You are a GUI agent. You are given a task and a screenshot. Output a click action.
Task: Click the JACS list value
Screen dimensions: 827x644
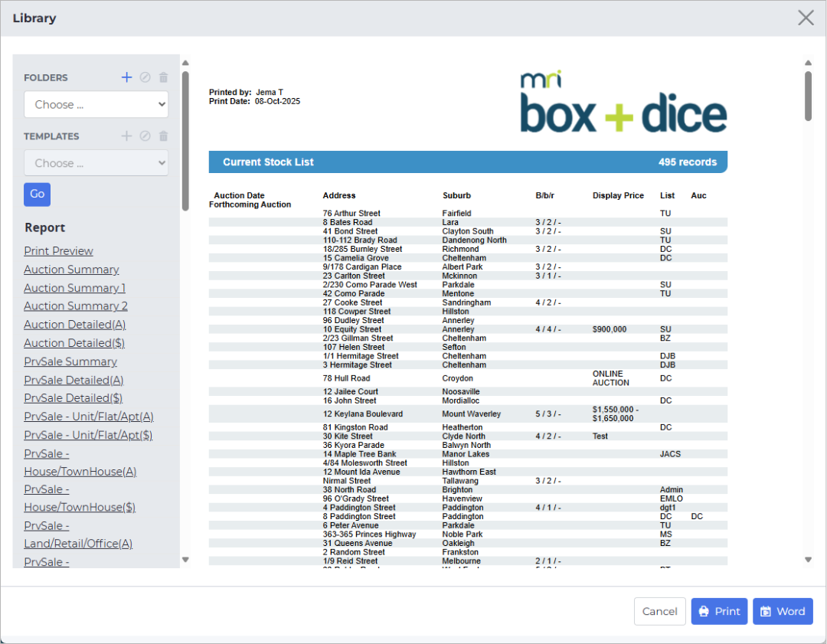pos(670,454)
